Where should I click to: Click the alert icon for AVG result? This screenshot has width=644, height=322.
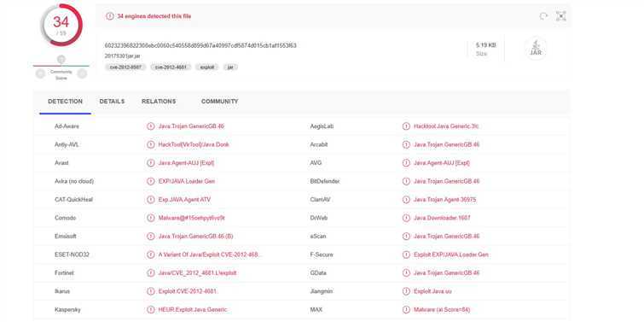[x=406, y=163]
